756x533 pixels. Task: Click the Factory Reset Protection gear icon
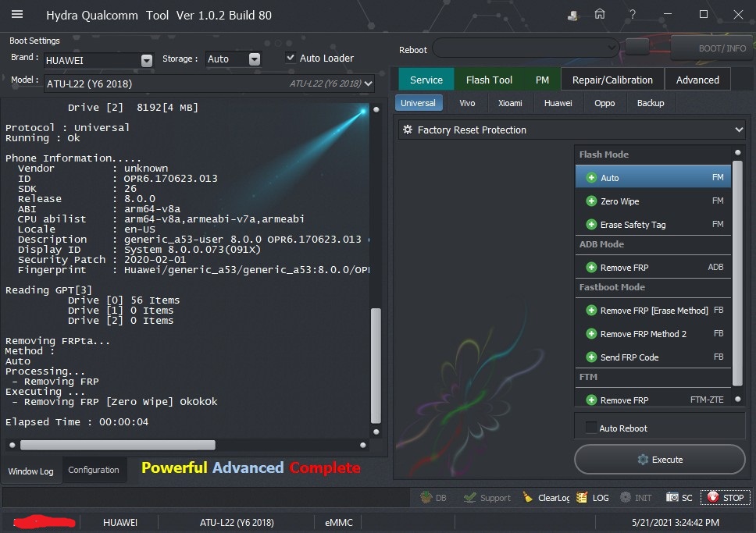coord(408,130)
